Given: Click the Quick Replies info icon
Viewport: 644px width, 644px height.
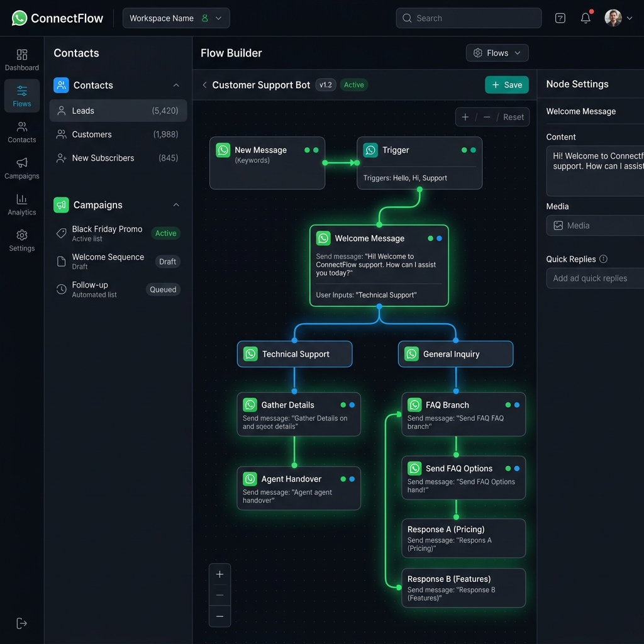Looking at the screenshot, I should (x=603, y=258).
